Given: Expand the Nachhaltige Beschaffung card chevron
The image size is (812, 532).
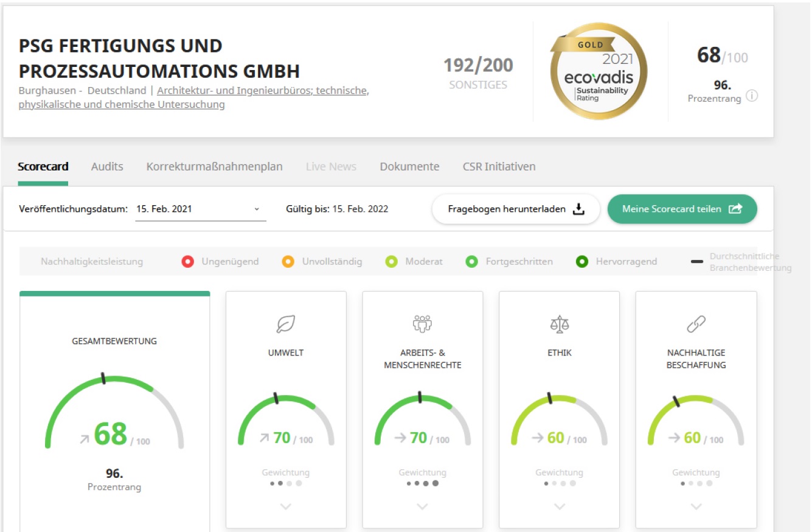Looking at the screenshot, I should coord(696,506).
